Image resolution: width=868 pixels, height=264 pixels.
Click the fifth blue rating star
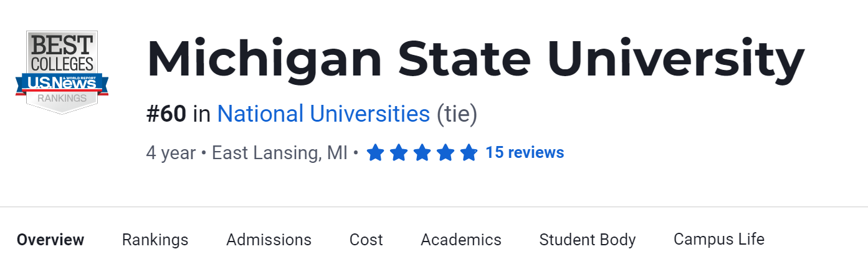(469, 153)
